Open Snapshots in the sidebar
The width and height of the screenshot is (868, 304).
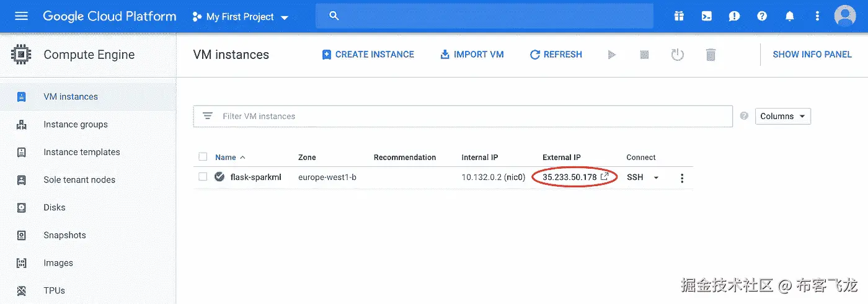coord(64,235)
